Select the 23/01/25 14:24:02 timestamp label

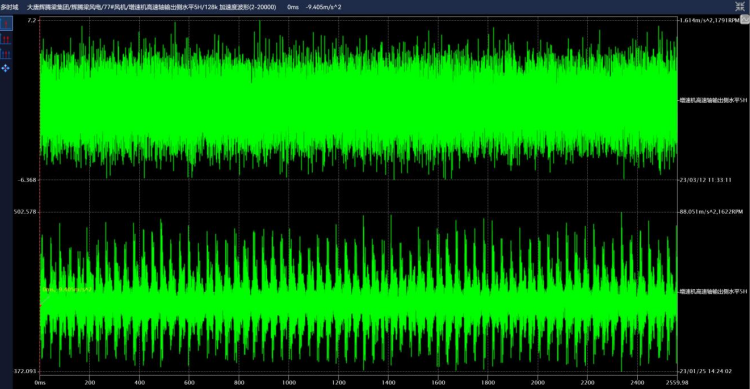[x=706, y=371]
